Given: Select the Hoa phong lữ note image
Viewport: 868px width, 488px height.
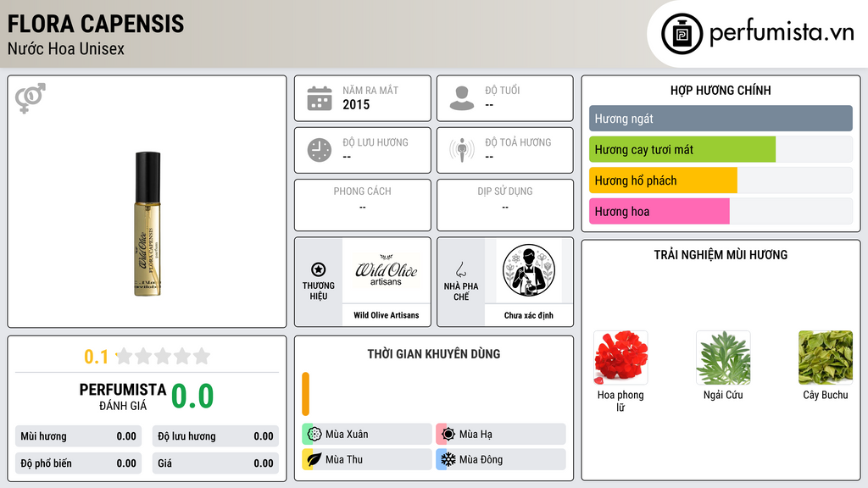Looking at the screenshot, I should click(620, 358).
